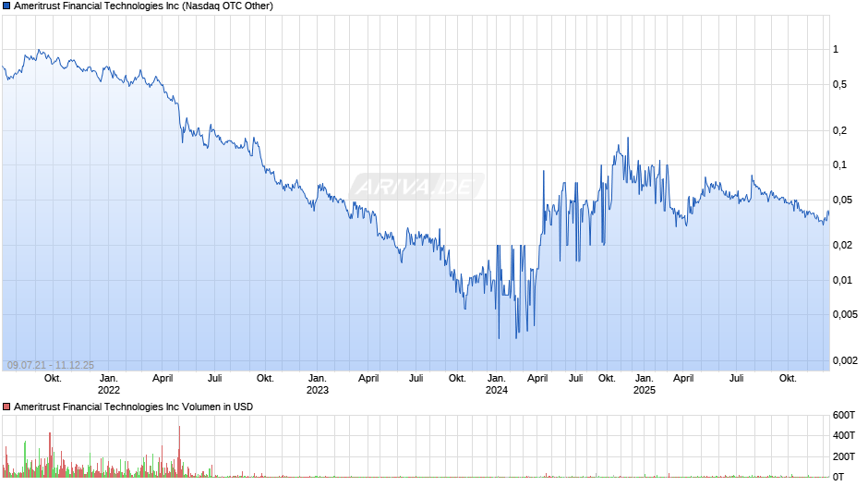
Task: Click the price axis label '0,005'
Action: 845,315
